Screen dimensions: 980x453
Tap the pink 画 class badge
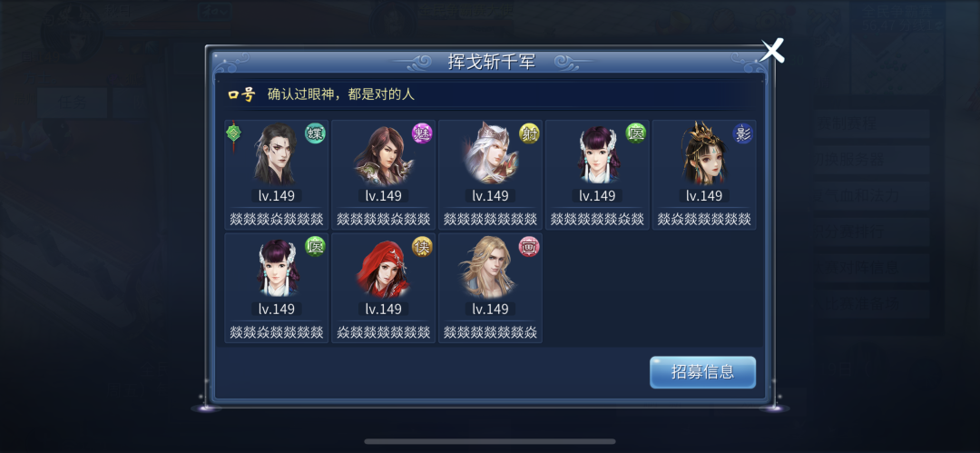[529, 246]
